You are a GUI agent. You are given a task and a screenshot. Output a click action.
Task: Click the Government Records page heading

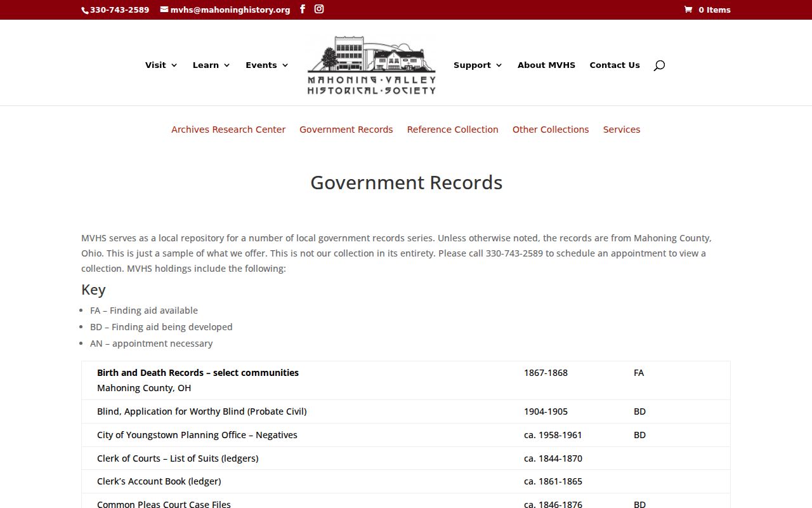(x=406, y=183)
